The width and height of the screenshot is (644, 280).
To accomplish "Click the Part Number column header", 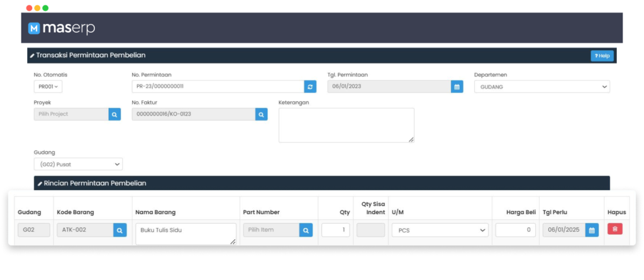I will (x=261, y=212).
